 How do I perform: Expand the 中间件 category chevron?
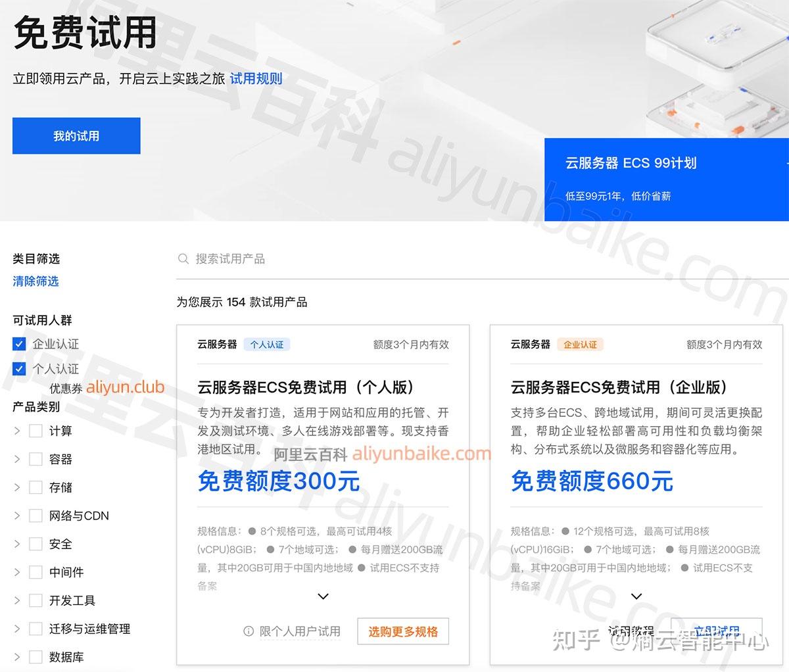pyautogui.click(x=17, y=572)
